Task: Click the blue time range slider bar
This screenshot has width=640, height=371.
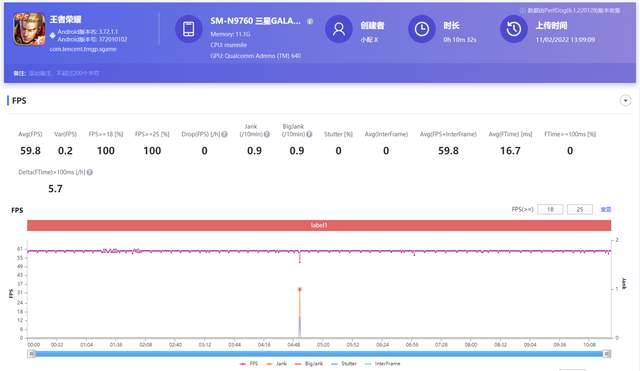Action: [x=319, y=354]
